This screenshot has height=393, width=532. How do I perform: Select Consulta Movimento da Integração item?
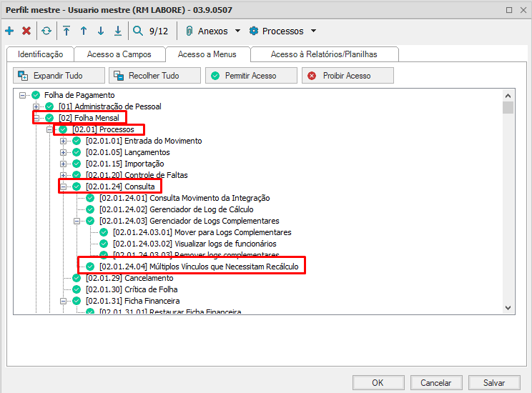point(184,198)
